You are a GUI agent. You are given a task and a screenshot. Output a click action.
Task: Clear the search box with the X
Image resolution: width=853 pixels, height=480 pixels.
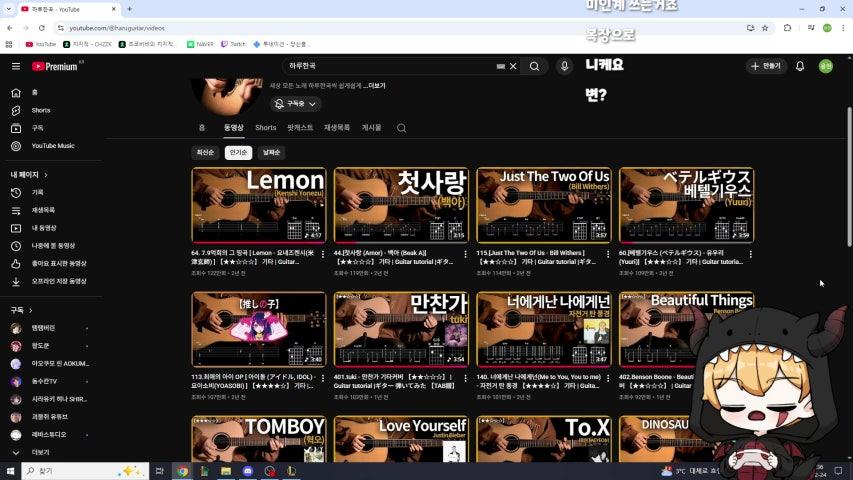[513, 66]
